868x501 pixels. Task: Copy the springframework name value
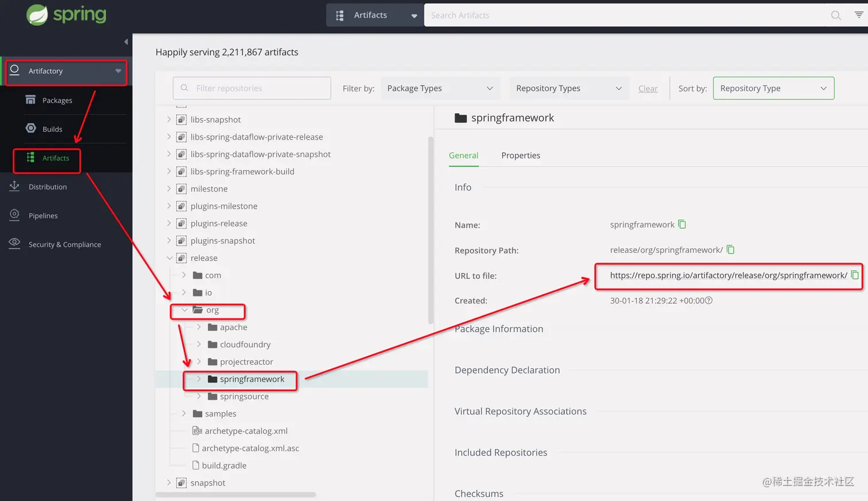click(682, 225)
